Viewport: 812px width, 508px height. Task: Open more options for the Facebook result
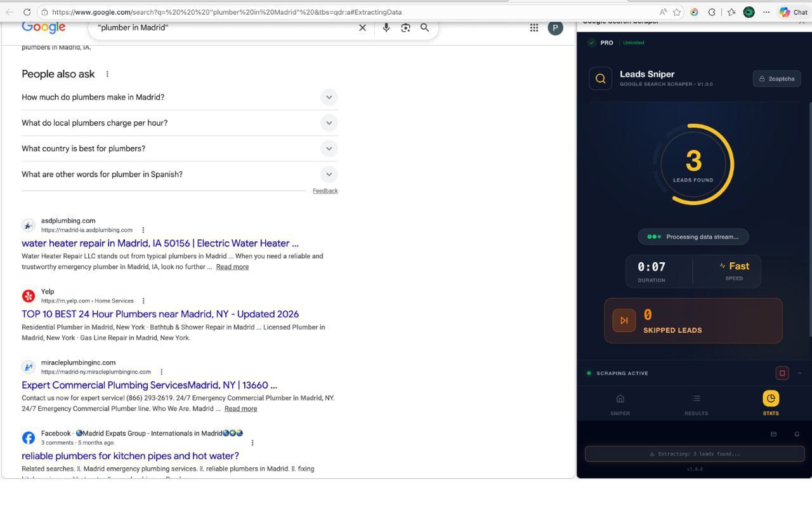pos(252,443)
